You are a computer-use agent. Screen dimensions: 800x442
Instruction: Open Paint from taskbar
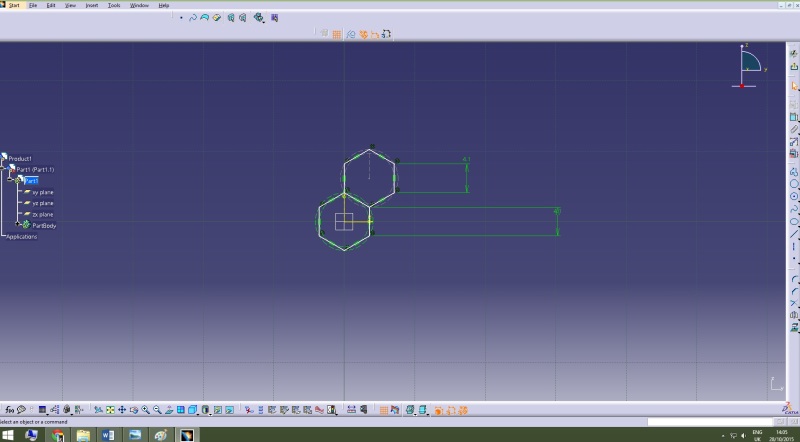(161, 435)
